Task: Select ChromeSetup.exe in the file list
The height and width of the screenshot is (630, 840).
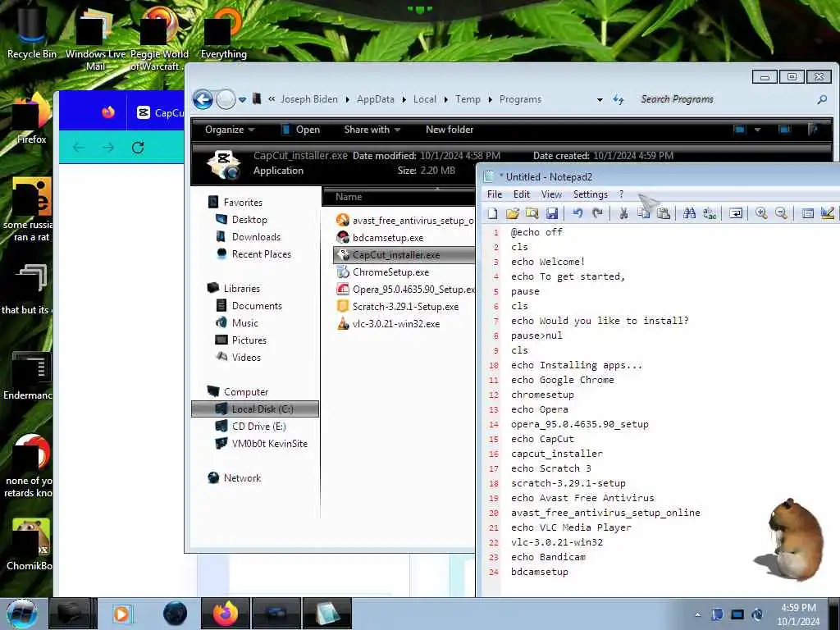Action: (390, 272)
